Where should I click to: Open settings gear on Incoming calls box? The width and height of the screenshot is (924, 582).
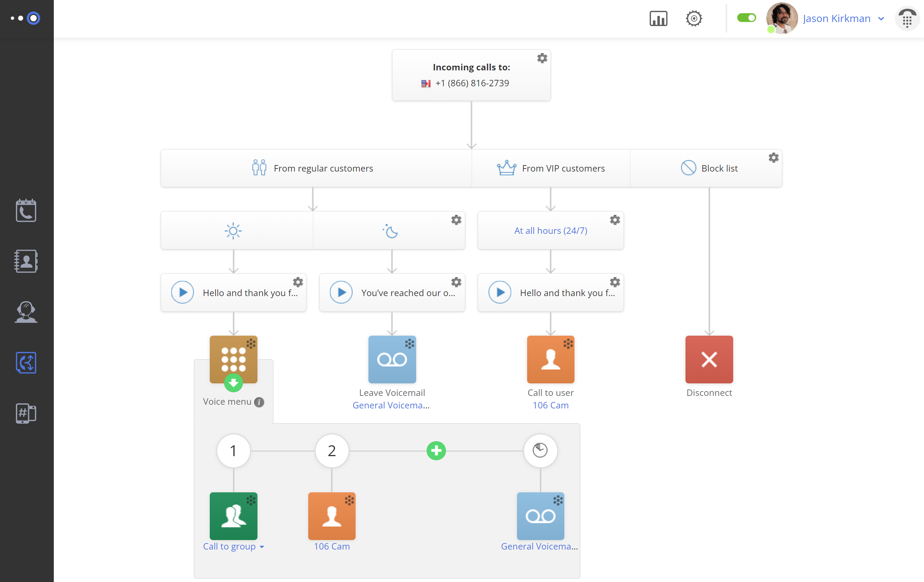[x=542, y=58]
